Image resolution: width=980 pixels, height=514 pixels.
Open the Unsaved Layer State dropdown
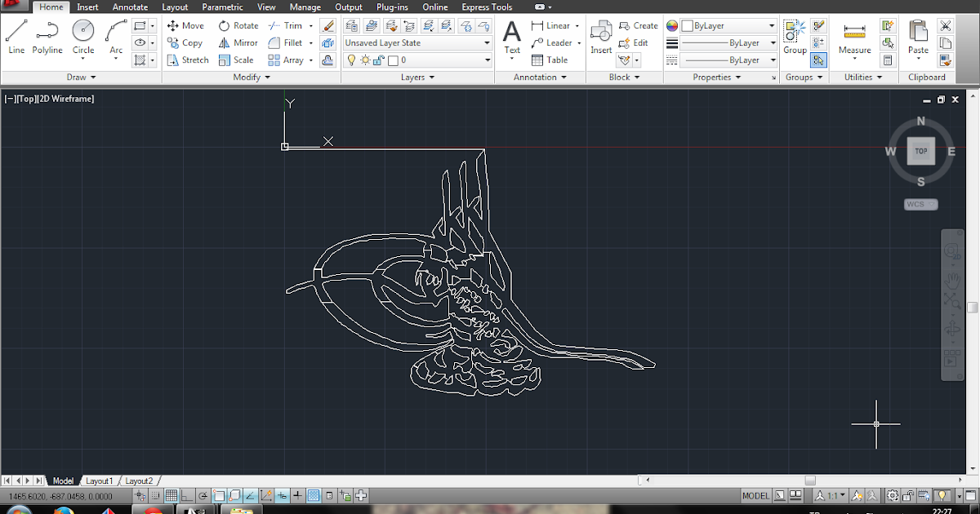click(417, 42)
